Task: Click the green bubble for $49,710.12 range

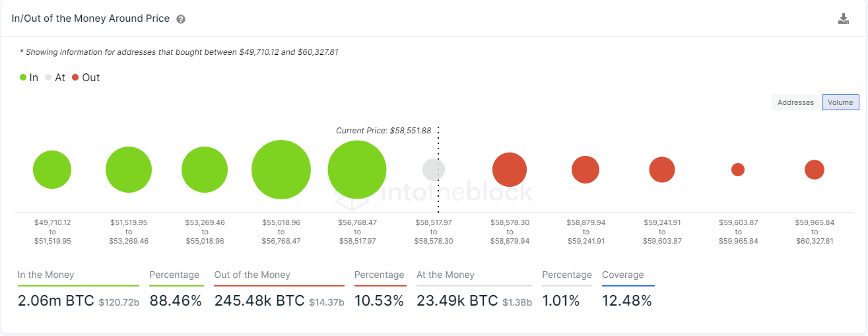Action: pos(52,170)
